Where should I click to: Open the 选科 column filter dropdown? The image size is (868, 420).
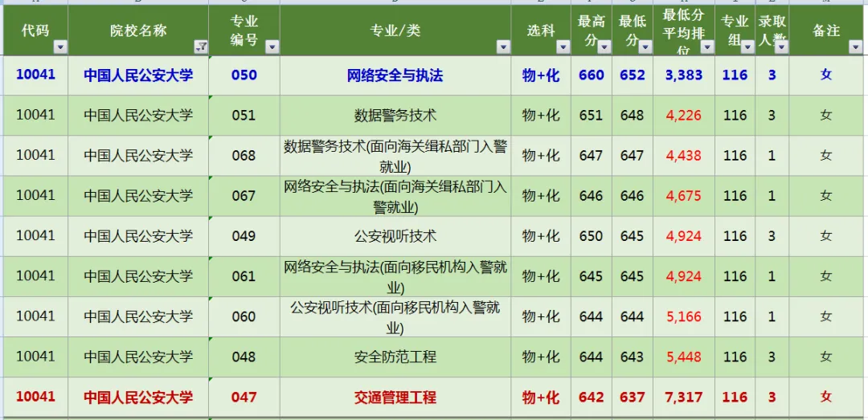tap(563, 47)
